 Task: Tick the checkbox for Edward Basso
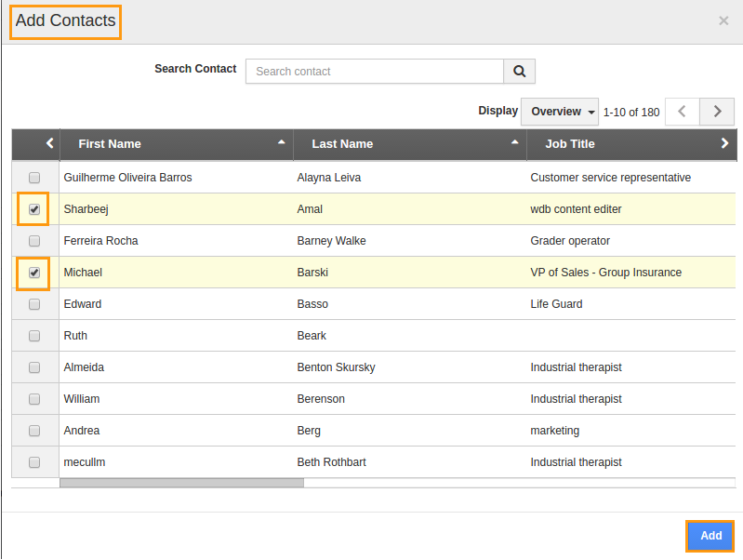pos(34,304)
